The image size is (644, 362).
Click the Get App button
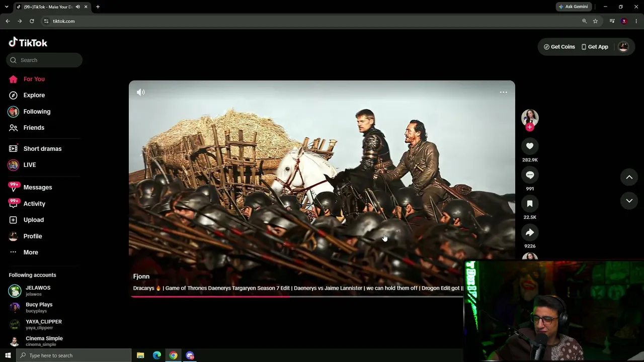[x=595, y=47]
